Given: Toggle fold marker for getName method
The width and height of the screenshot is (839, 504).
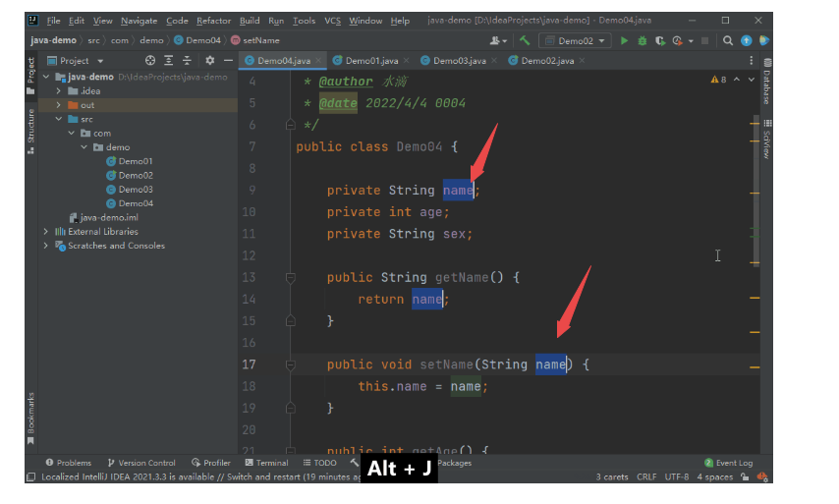Looking at the screenshot, I should tap(291, 277).
